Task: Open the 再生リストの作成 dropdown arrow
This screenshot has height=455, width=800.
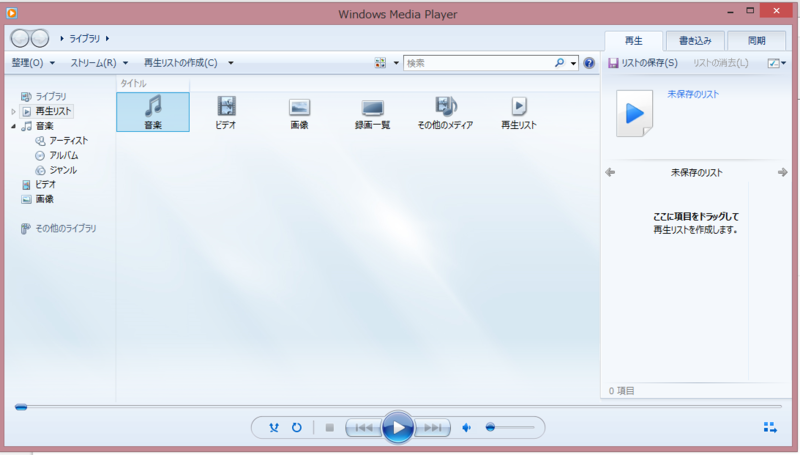Action: click(231, 63)
